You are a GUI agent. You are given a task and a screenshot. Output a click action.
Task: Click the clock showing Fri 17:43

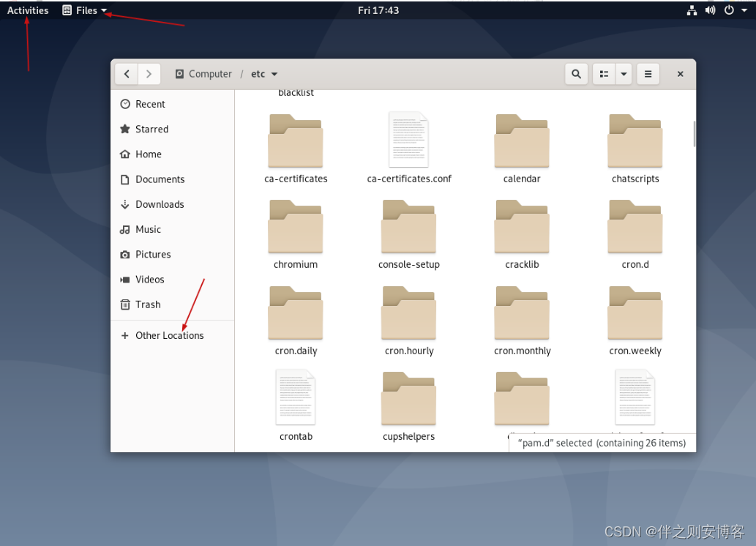tap(378, 10)
